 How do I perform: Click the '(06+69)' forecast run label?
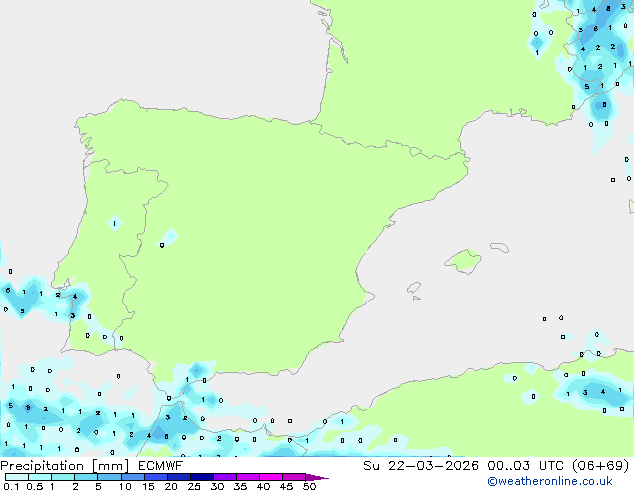601,466
